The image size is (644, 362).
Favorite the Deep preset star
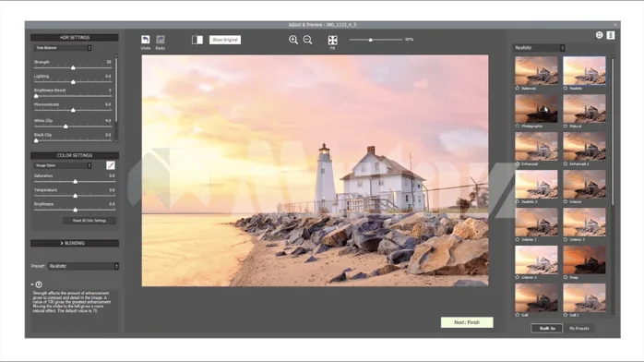[566, 277]
